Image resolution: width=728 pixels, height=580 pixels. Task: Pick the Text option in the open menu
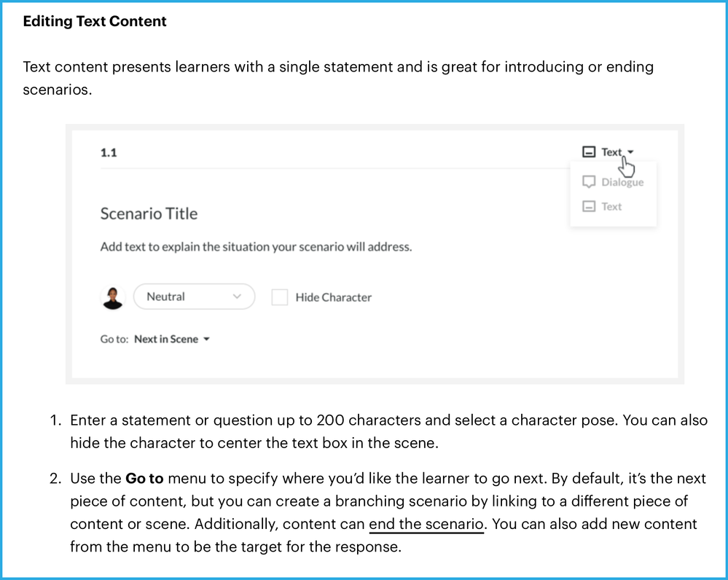[611, 206]
